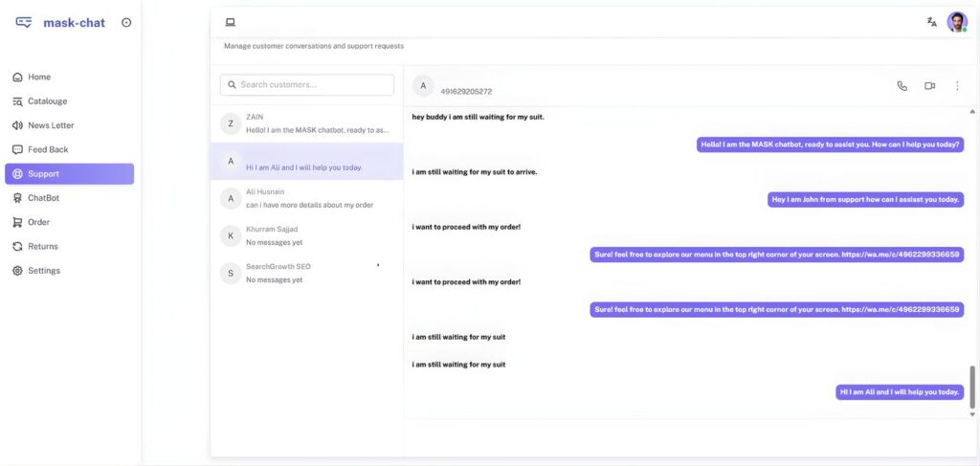This screenshot has height=466, width=980.
Task: Go to Home in the sidebar
Action: point(38,77)
